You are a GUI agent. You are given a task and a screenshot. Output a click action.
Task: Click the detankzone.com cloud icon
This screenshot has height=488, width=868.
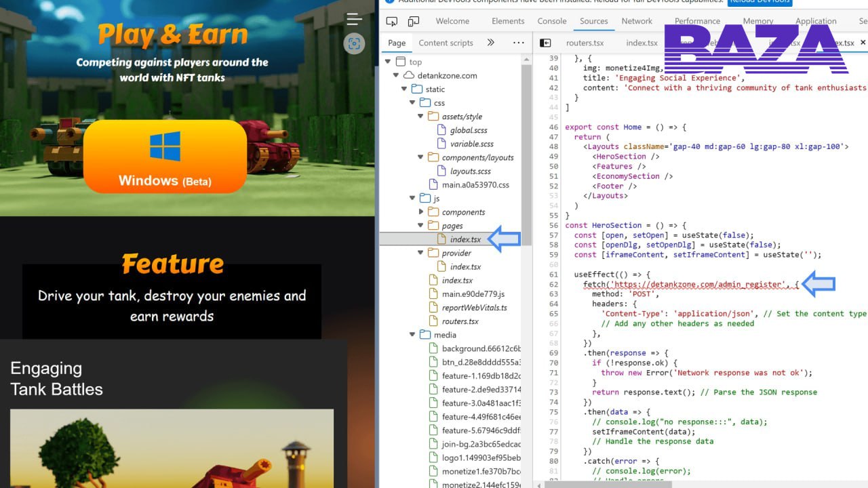[x=408, y=75]
